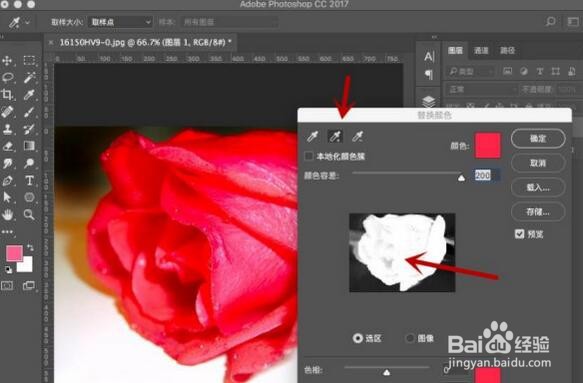Select the Rectangular Marquee tool
This screenshot has width=583, height=383.
pyautogui.click(x=29, y=60)
